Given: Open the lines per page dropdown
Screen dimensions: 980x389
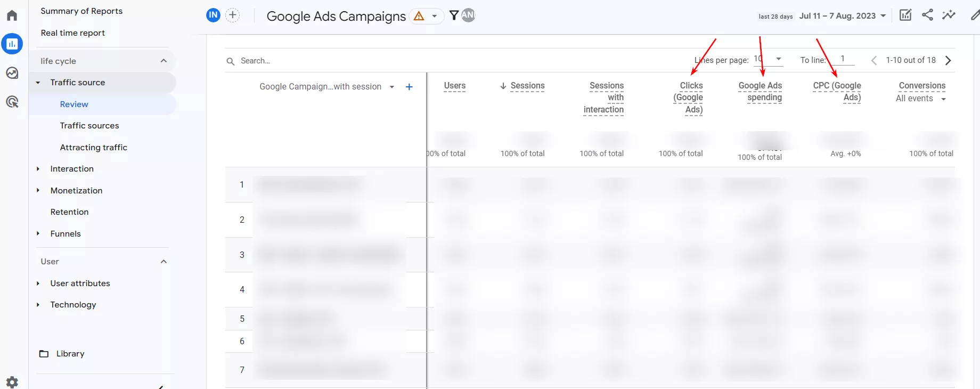Looking at the screenshot, I should 768,59.
